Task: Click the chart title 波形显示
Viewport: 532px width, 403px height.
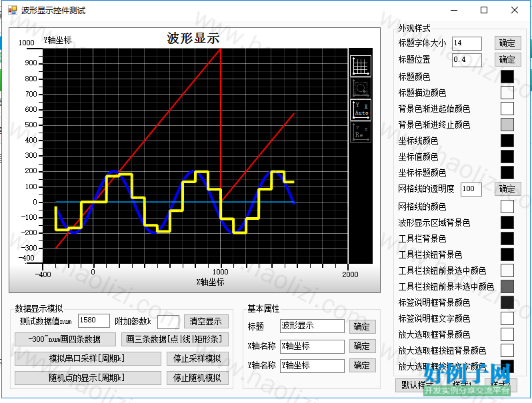Action: 193,38
